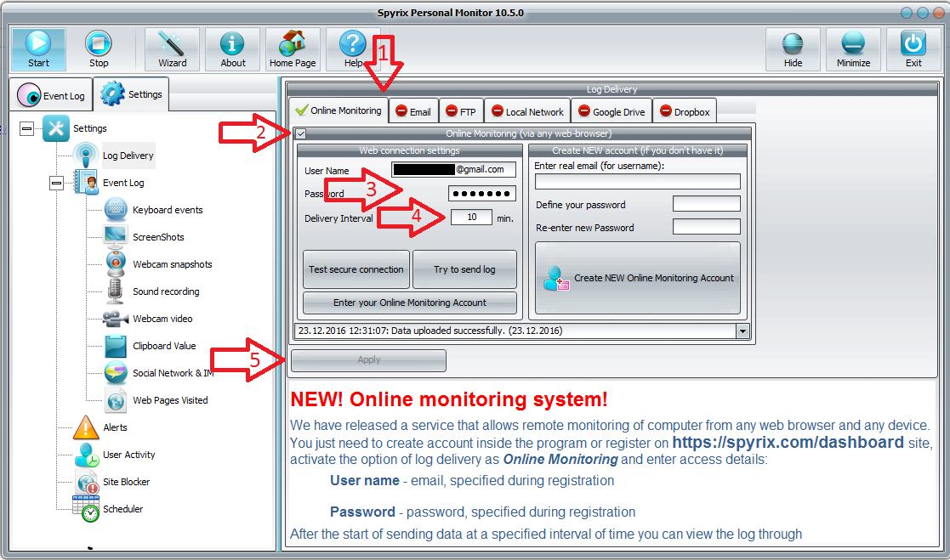Image resolution: width=950 pixels, height=560 pixels.
Task: Click the Delivery Interval minutes field
Action: click(471, 218)
